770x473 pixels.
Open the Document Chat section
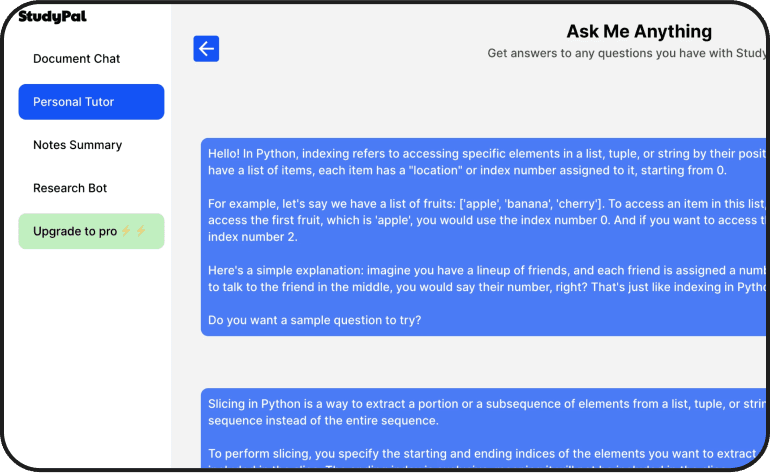pyautogui.click(x=76, y=58)
